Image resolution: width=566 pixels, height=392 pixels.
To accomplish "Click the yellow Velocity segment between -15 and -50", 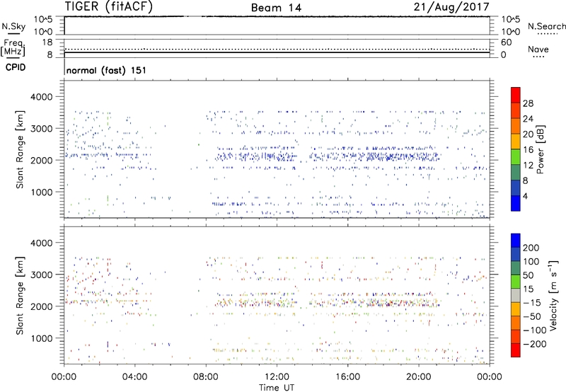I will pos(516,309).
